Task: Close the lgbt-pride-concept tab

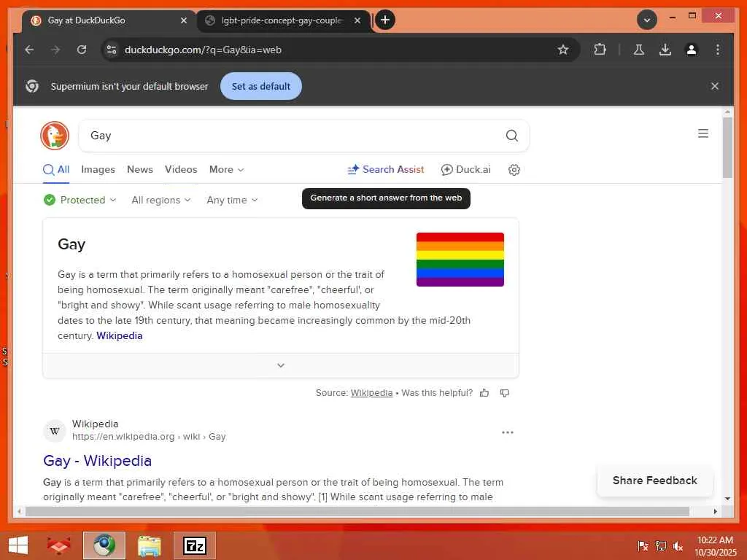Action: pyautogui.click(x=357, y=20)
